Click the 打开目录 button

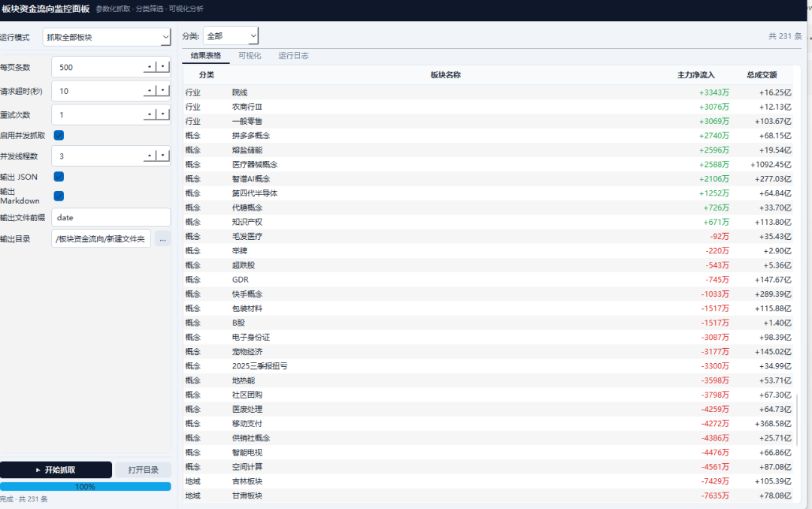pos(145,469)
